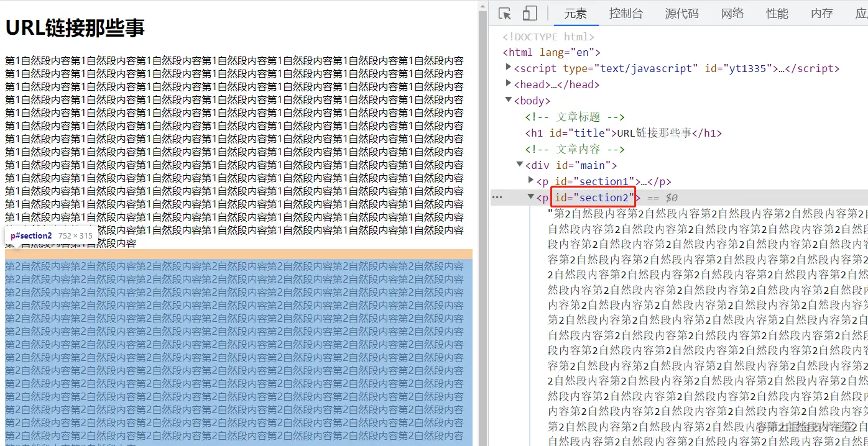Switch to the 内存 tab
The image size is (868, 446).
click(822, 14)
